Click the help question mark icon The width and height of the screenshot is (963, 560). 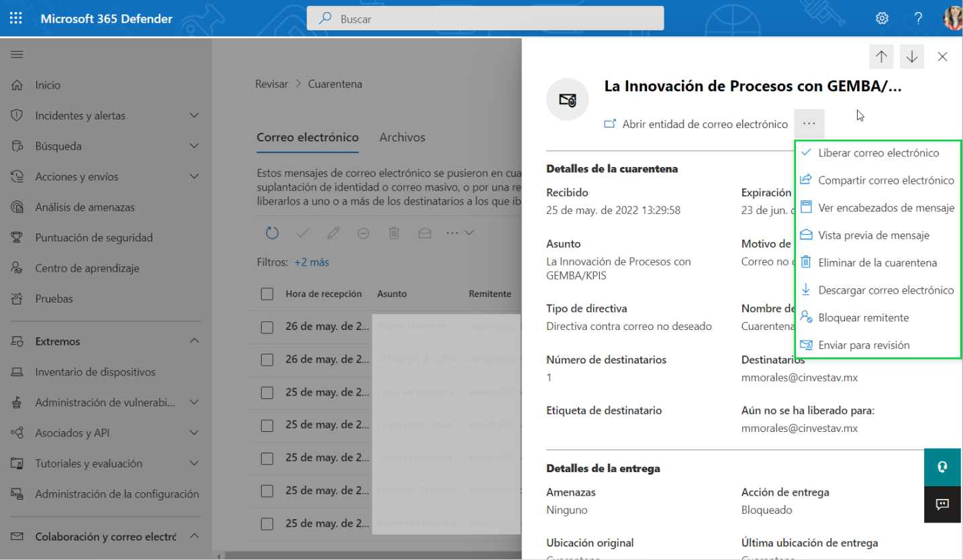coord(916,18)
